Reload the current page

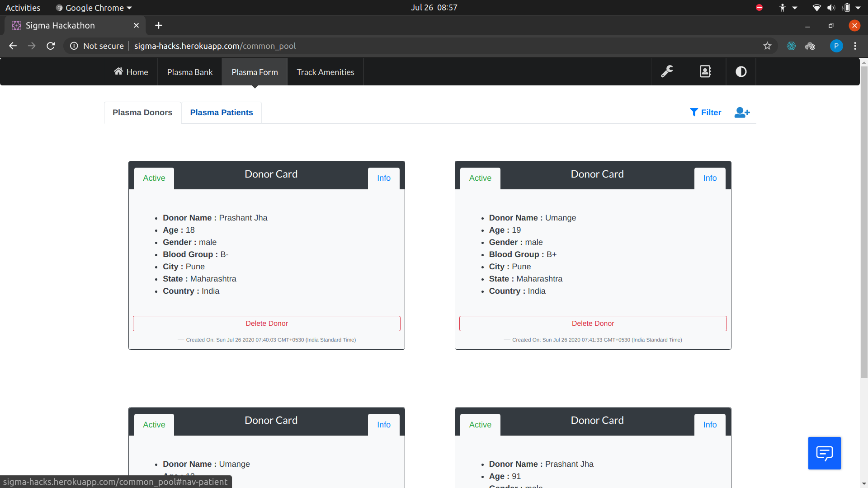click(x=51, y=46)
